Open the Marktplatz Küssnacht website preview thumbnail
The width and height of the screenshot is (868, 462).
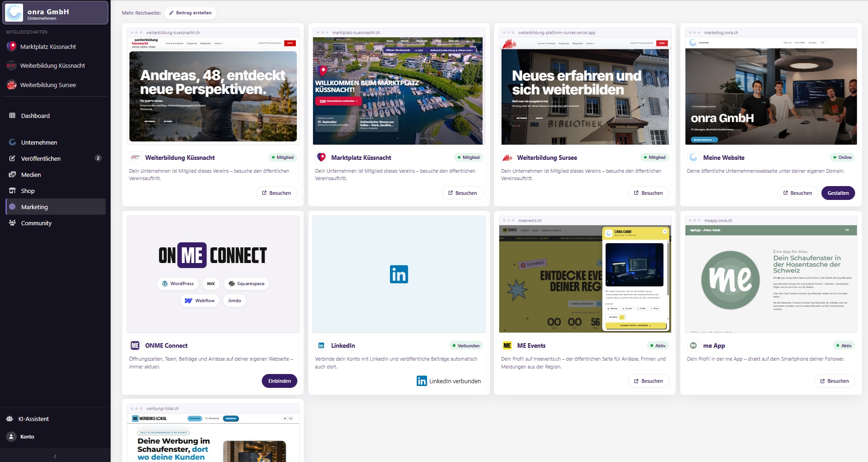399,87
